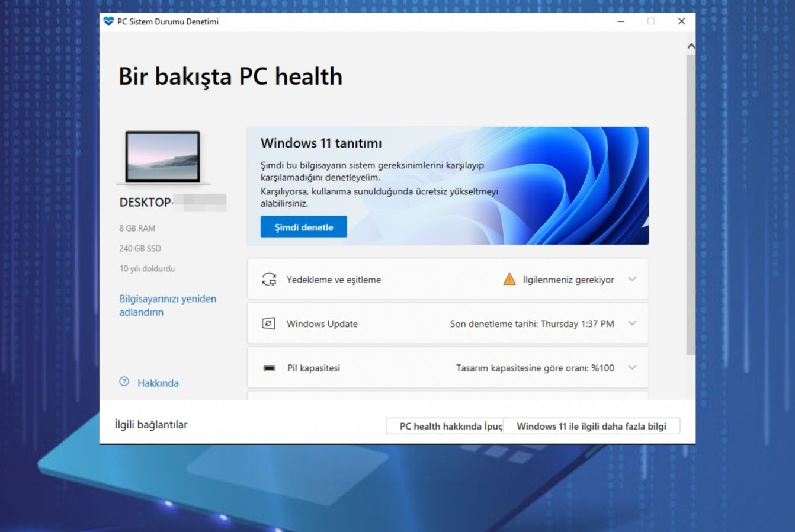
Task: Click the battery capacity icon
Action: click(270, 368)
